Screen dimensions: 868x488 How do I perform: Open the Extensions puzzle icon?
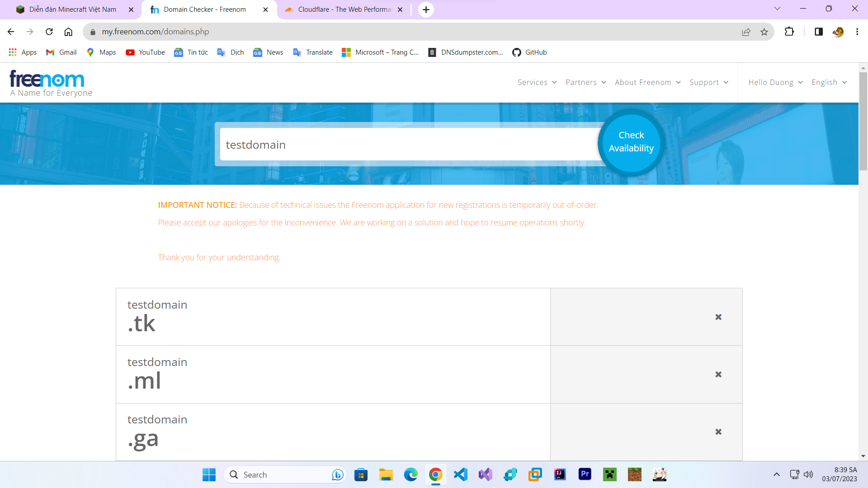(789, 32)
